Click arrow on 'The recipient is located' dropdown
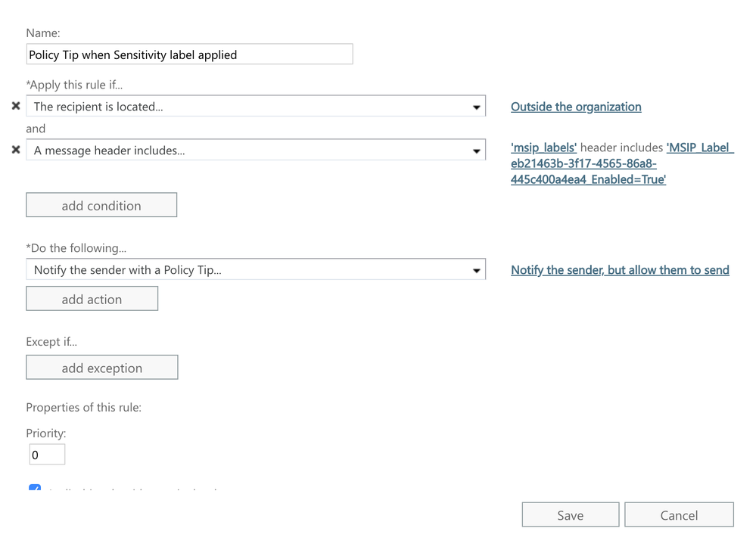Image resolution: width=756 pixels, height=550 pixels. tap(476, 107)
